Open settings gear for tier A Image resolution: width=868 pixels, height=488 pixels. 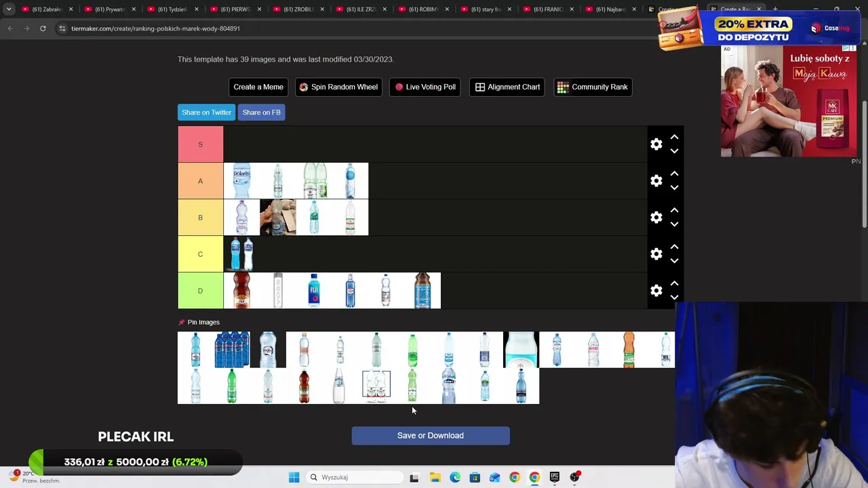click(656, 181)
